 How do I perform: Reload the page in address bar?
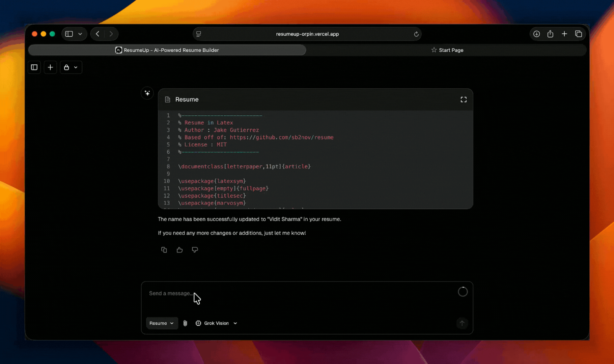pos(416,34)
